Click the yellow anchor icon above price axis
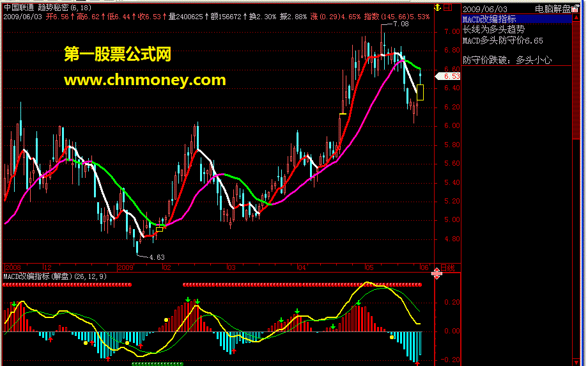This screenshot has height=366, width=588. (x=437, y=7)
